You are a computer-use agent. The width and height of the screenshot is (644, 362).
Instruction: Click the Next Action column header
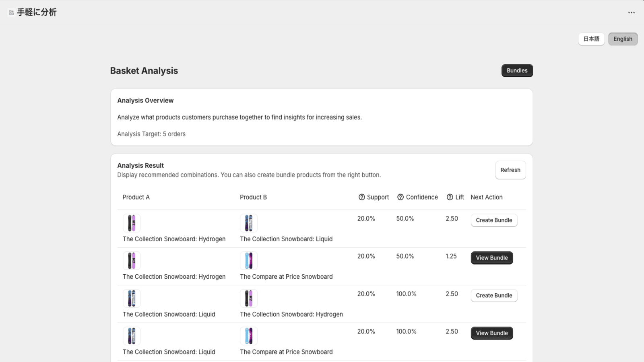coord(486,197)
